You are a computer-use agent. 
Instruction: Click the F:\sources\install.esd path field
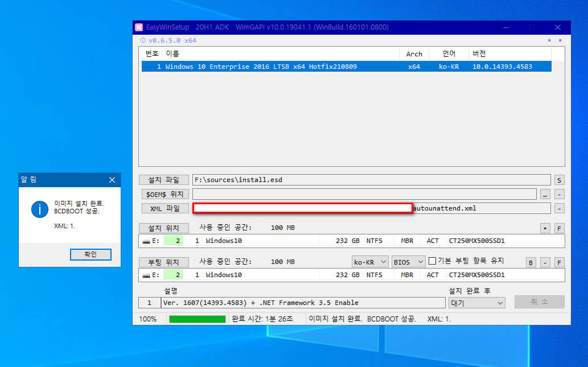371,180
